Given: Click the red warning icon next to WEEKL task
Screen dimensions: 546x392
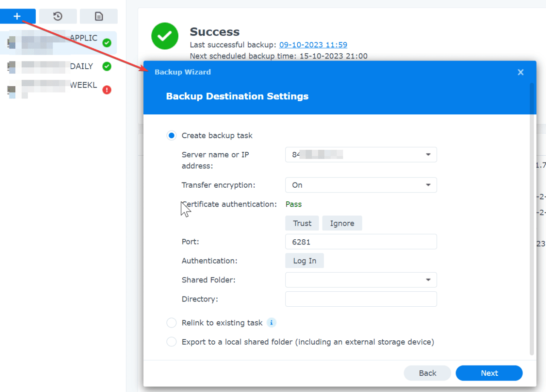Looking at the screenshot, I should point(107,90).
